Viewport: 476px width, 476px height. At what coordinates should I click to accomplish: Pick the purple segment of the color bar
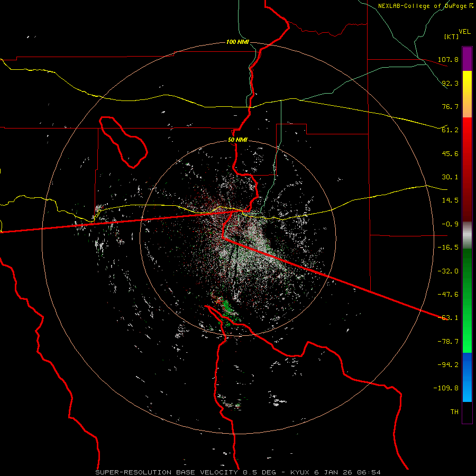(467, 59)
